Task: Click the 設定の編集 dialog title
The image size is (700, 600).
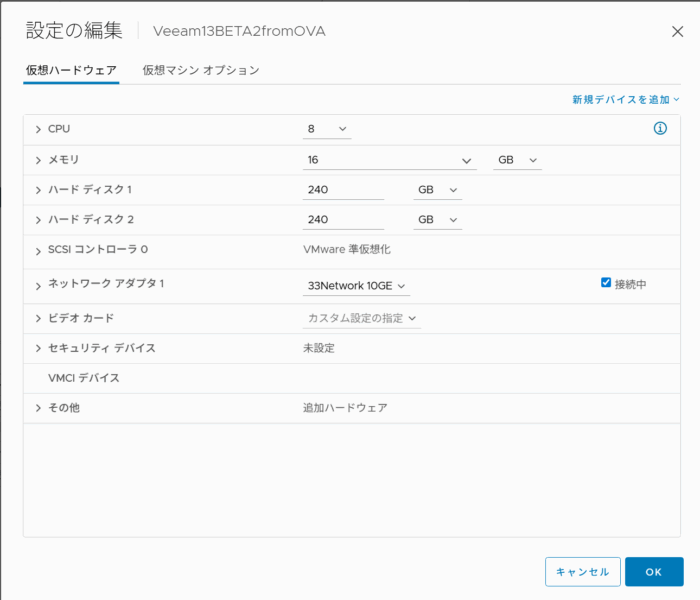Action: coord(74,31)
